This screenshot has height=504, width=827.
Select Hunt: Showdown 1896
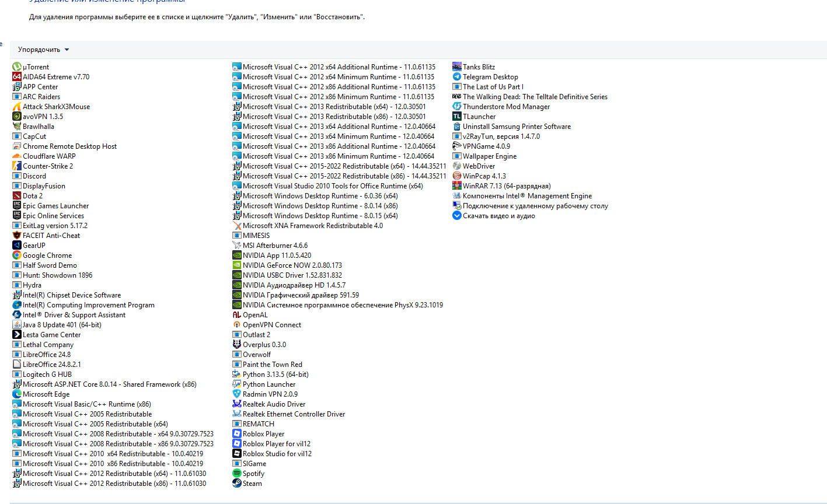53,275
